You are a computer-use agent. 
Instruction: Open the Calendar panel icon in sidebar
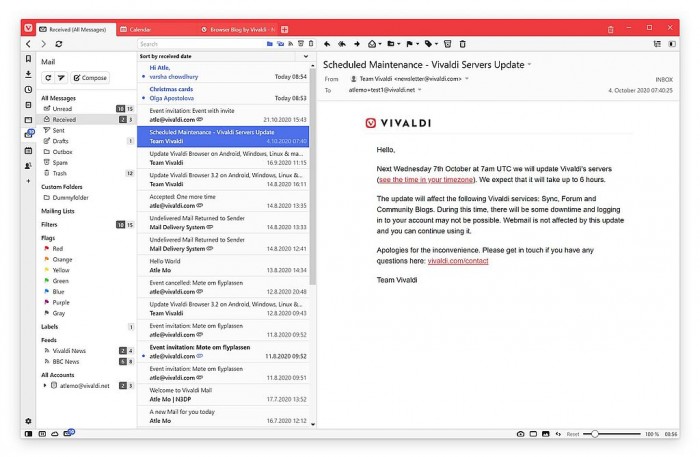(28, 150)
